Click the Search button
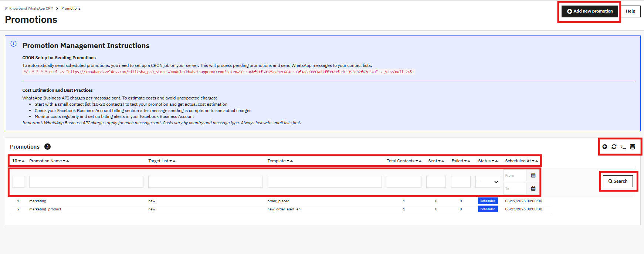This screenshot has height=254, width=644. (x=618, y=181)
